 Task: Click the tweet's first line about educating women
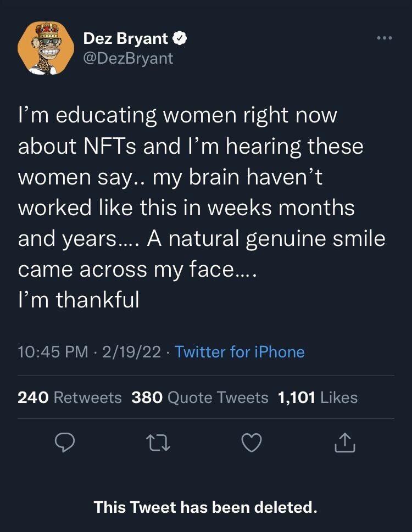point(177,116)
